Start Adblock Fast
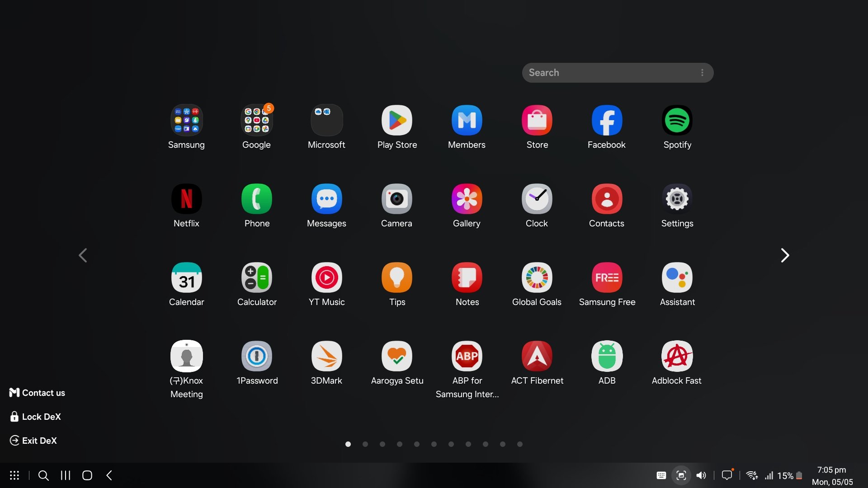The image size is (868, 488). pyautogui.click(x=677, y=356)
